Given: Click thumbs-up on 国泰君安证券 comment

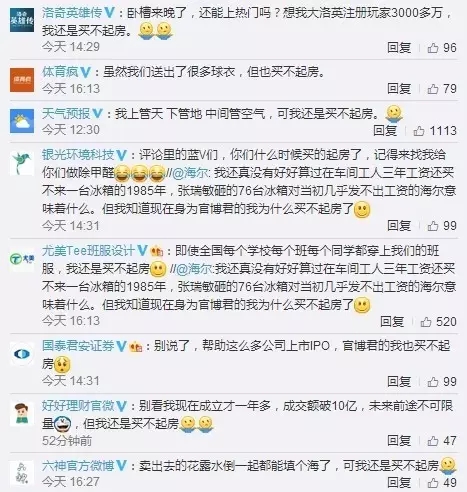Looking at the screenshot, I should pyautogui.click(x=433, y=382).
